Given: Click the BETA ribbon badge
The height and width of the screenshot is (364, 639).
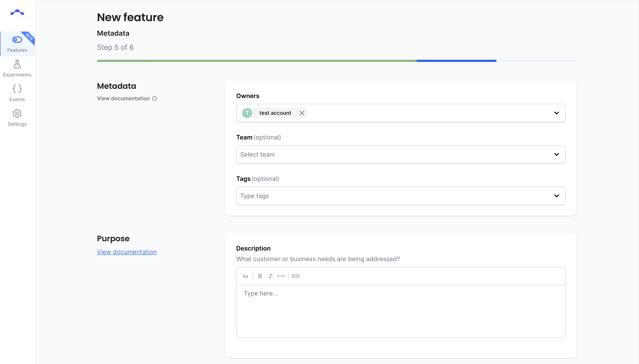Looking at the screenshot, I should [x=29, y=37].
